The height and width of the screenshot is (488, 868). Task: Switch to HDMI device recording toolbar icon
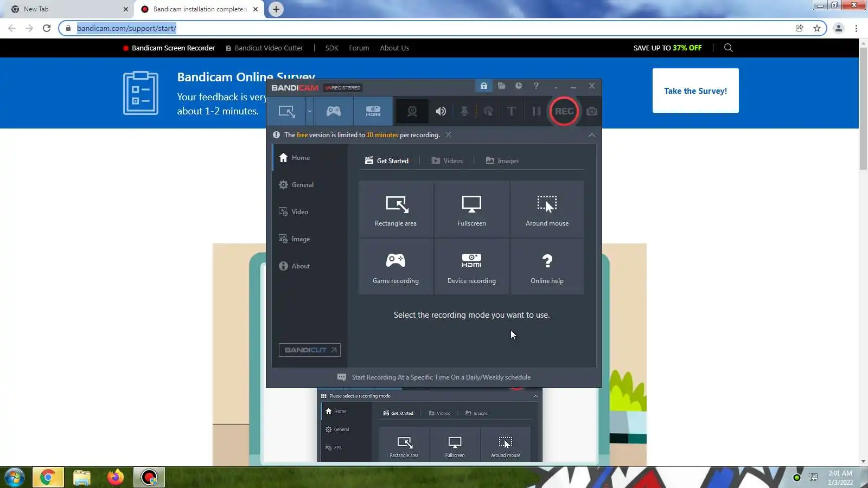(x=373, y=111)
